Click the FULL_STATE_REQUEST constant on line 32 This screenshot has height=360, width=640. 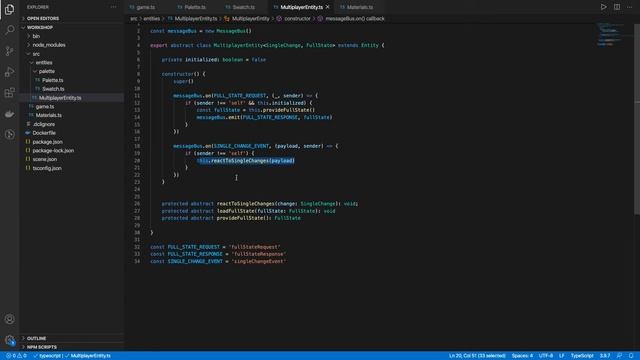193,247
